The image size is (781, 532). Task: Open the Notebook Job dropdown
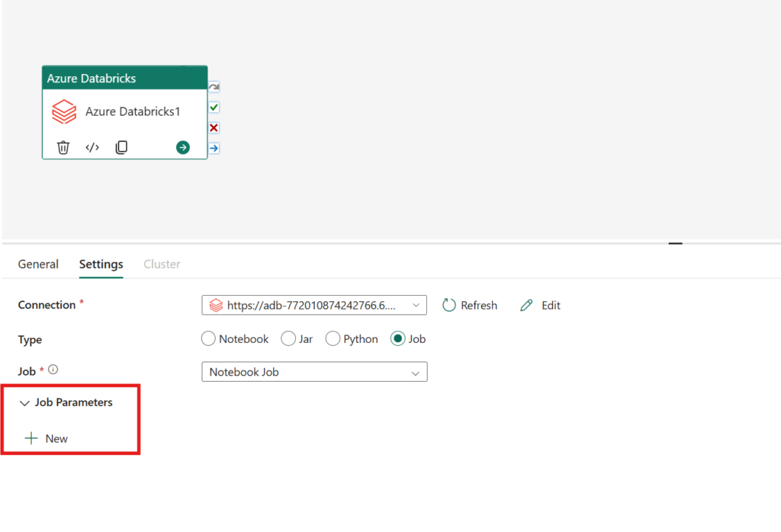click(314, 372)
